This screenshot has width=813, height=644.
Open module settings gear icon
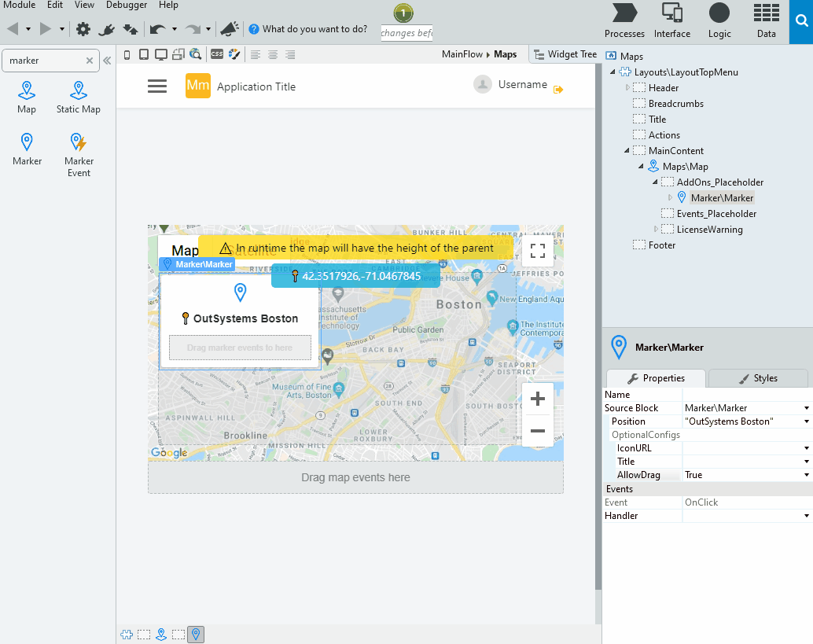click(x=83, y=29)
